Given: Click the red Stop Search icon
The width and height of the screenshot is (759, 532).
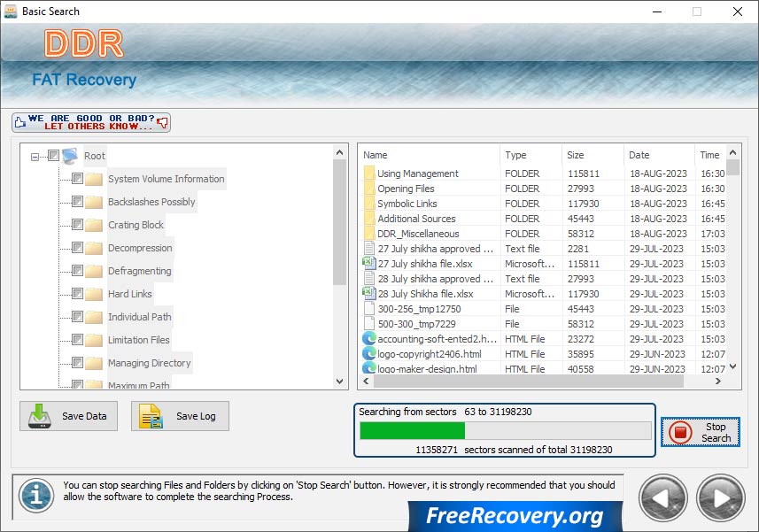Looking at the screenshot, I should click(x=680, y=432).
